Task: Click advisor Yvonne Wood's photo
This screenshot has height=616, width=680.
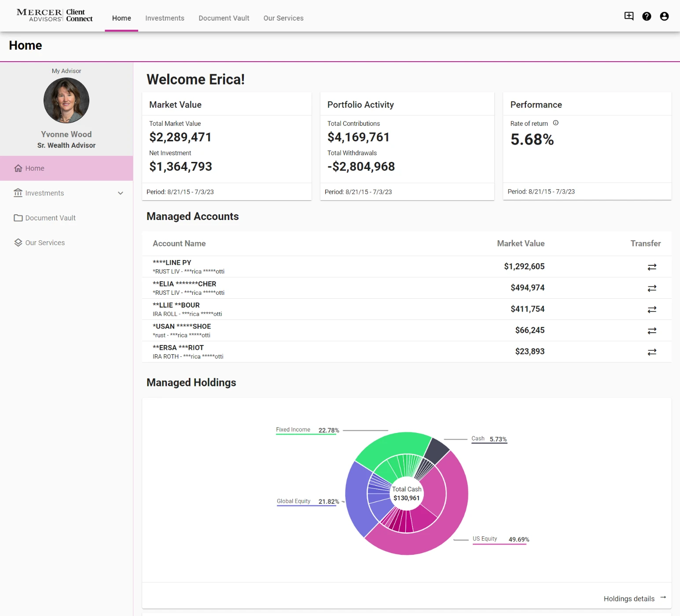Action: pyautogui.click(x=66, y=100)
